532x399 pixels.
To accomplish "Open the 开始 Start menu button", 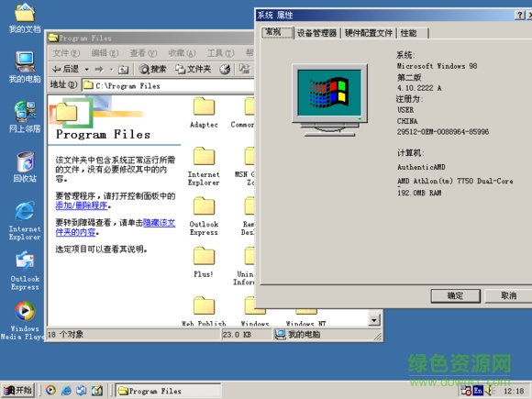I will 18,390.
